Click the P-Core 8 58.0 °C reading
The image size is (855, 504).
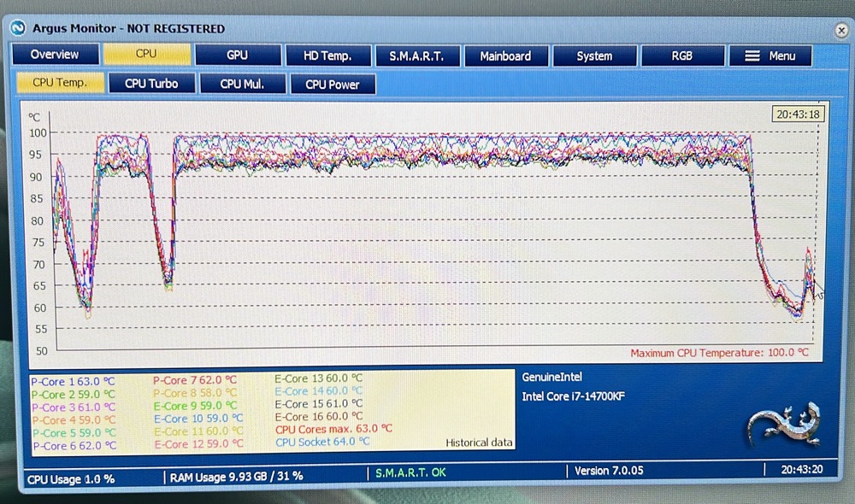195,393
